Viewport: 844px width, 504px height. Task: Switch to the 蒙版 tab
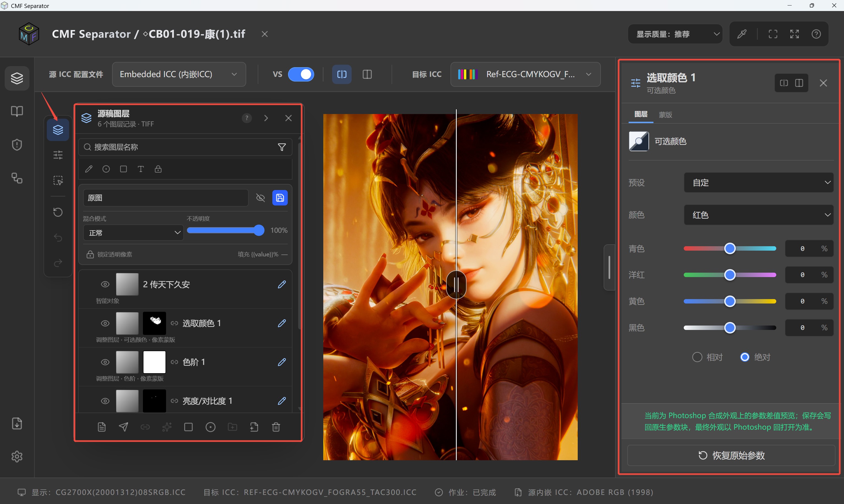(x=665, y=115)
